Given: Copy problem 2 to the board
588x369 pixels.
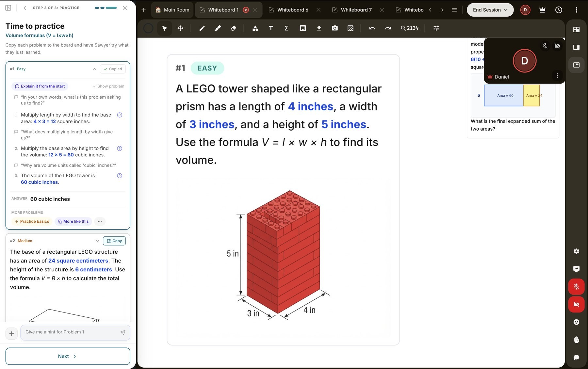Looking at the screenshot, I should [114, 241].
